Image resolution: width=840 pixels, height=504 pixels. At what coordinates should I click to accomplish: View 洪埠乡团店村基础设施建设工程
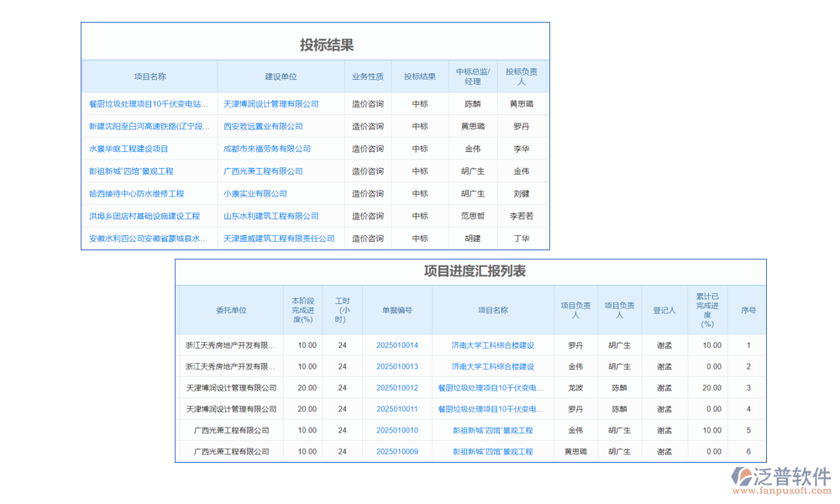tap(144, 216)
